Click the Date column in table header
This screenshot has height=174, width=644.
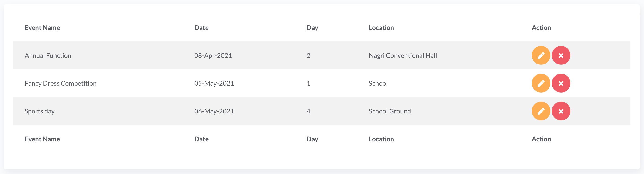coord(201,28)
